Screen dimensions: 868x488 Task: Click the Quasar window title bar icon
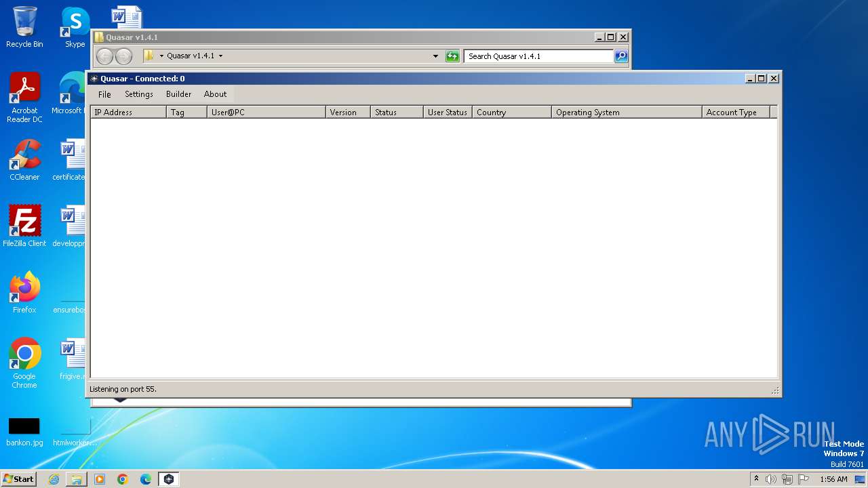point(94,79)
